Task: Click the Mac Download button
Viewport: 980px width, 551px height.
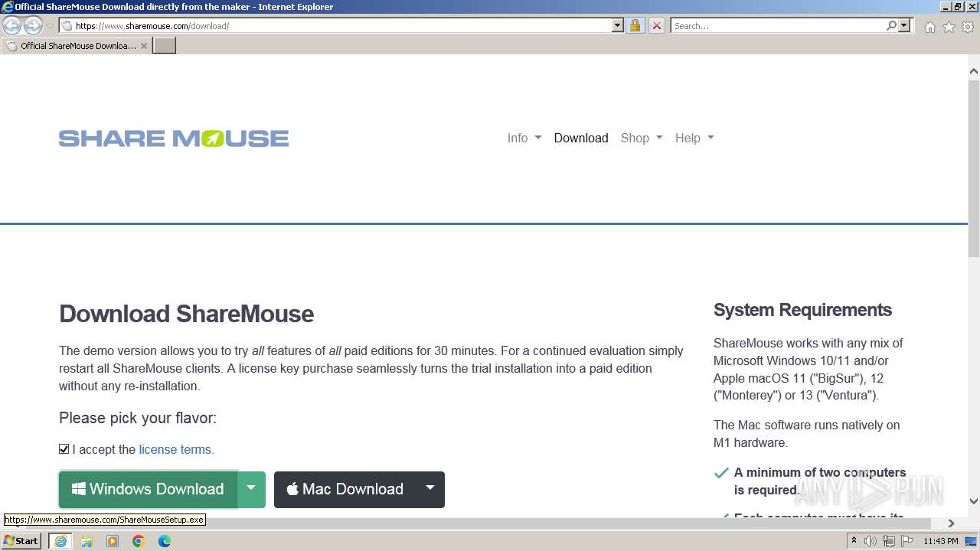Action: [x=345, y=489]
